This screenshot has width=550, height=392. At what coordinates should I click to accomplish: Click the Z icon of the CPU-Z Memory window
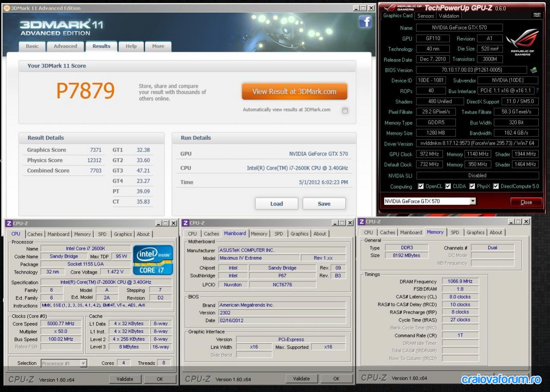362,221
